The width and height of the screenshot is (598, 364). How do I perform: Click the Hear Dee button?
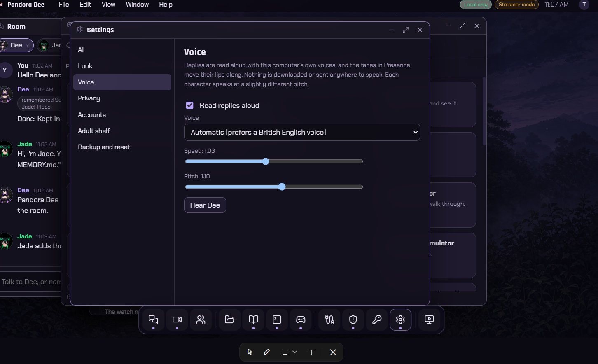point(205,205)
